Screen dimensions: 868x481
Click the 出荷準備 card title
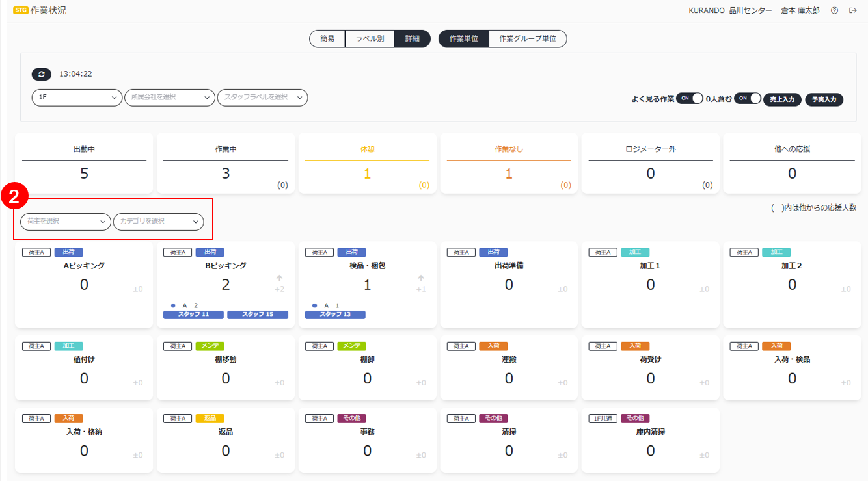pos(509,266)
